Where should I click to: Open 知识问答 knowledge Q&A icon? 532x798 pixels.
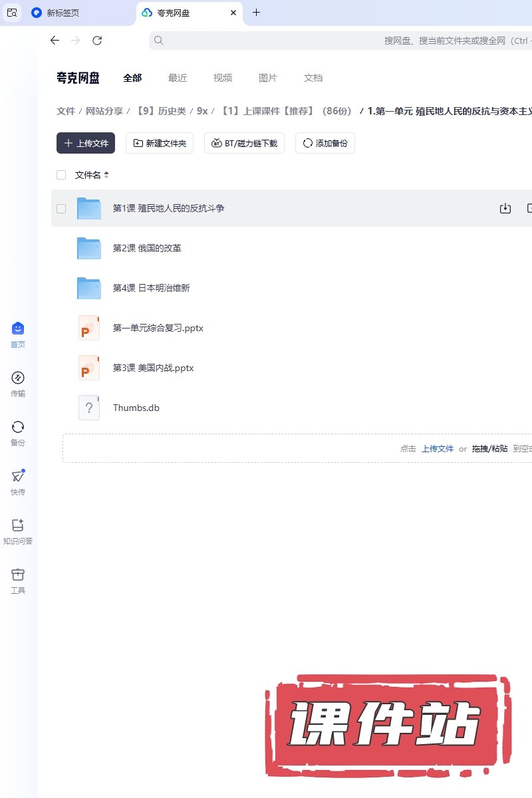pos(18,526)
